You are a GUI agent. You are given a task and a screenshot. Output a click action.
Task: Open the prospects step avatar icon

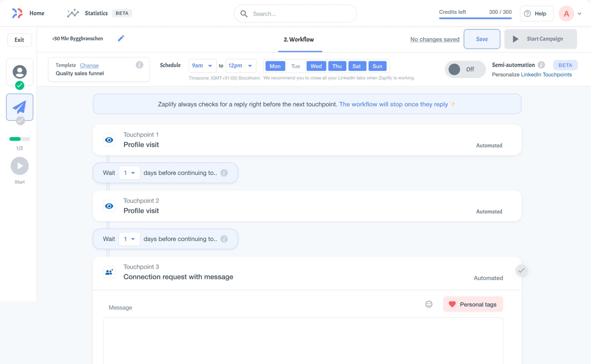[20, 72]
